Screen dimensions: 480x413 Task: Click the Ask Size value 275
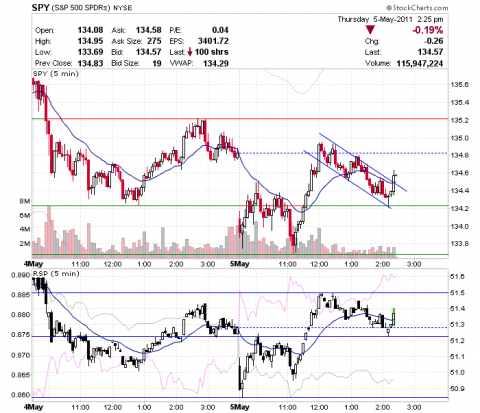tap(154, 41)
